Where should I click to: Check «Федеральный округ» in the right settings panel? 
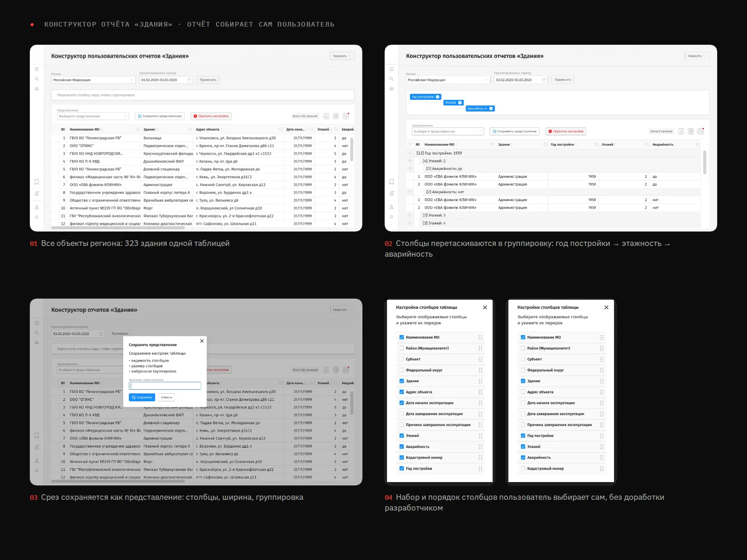coord(523,370)
